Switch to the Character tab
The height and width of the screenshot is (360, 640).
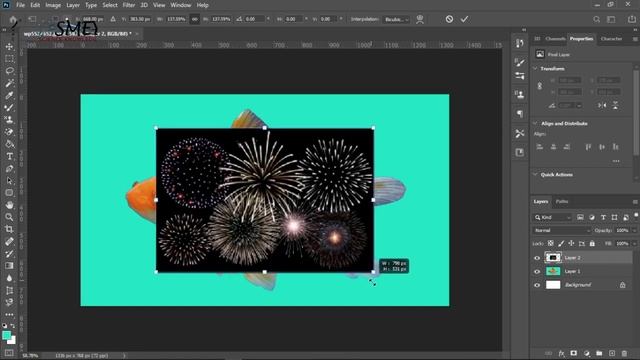click(611, 39)
